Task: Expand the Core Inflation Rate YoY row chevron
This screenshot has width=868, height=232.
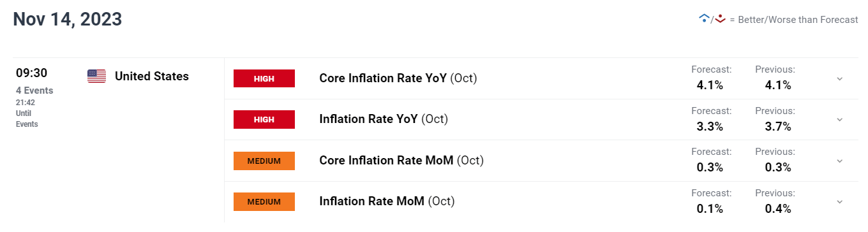Action: 839,78
